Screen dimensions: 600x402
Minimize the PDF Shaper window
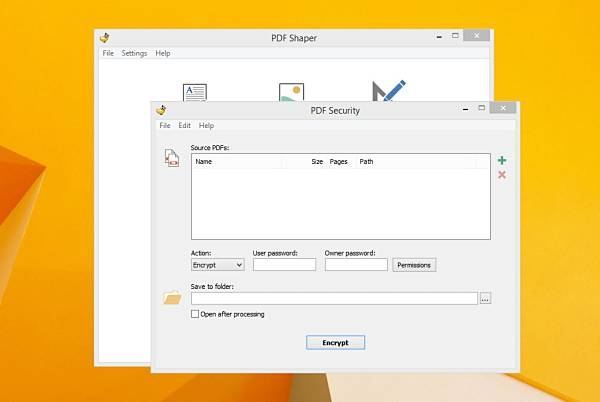pos(439,37)
